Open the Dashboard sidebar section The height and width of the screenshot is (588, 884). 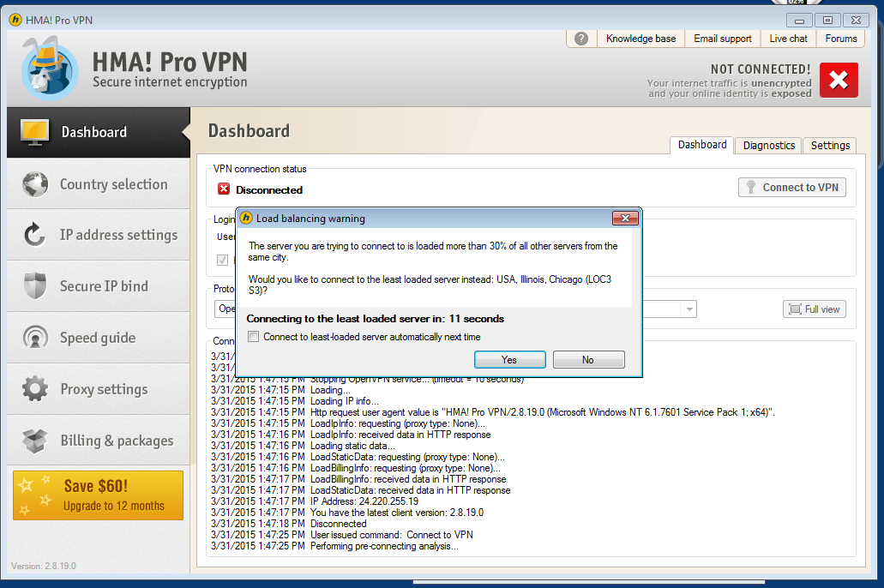coord(99,132)
